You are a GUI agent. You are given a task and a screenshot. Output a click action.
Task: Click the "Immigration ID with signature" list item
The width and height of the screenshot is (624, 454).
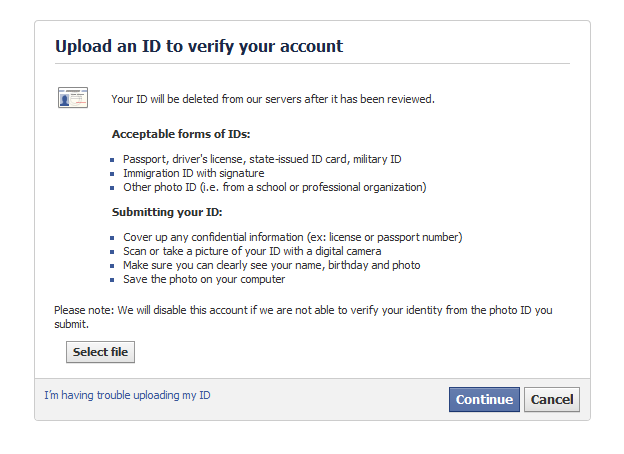coord(193,173)
